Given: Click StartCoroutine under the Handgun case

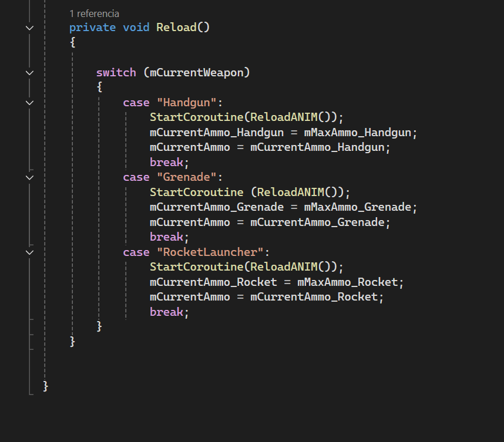Looking at the screenshot, I should pos(197,117).
